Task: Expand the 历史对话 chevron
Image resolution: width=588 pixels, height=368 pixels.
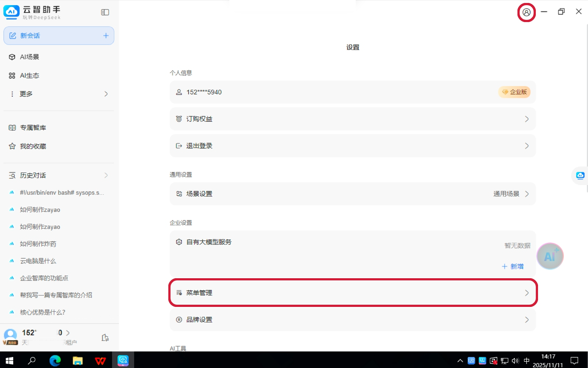Action: 106,175
